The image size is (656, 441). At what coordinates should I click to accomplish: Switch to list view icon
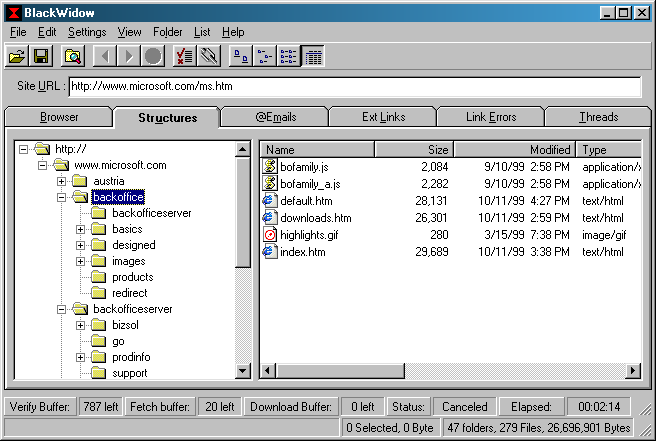pyautogui.click(x=288, y=56)
